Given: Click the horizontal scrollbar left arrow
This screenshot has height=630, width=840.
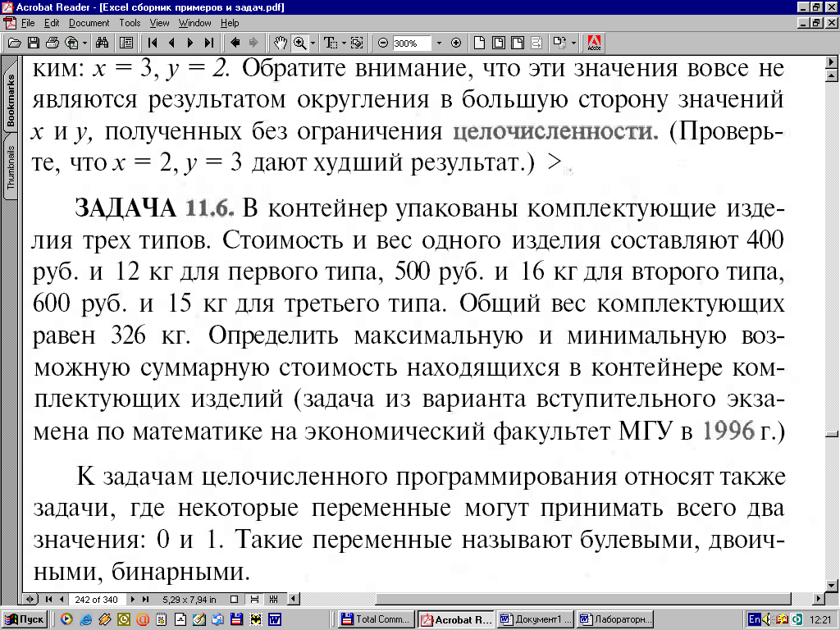Looking at the screenshot, I should [294, 599].
